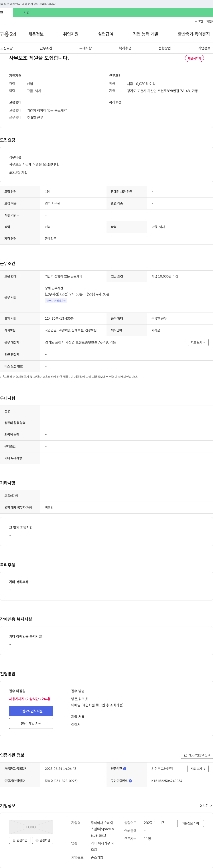Open the 직업 능력 개발 menu

point(146,34)
